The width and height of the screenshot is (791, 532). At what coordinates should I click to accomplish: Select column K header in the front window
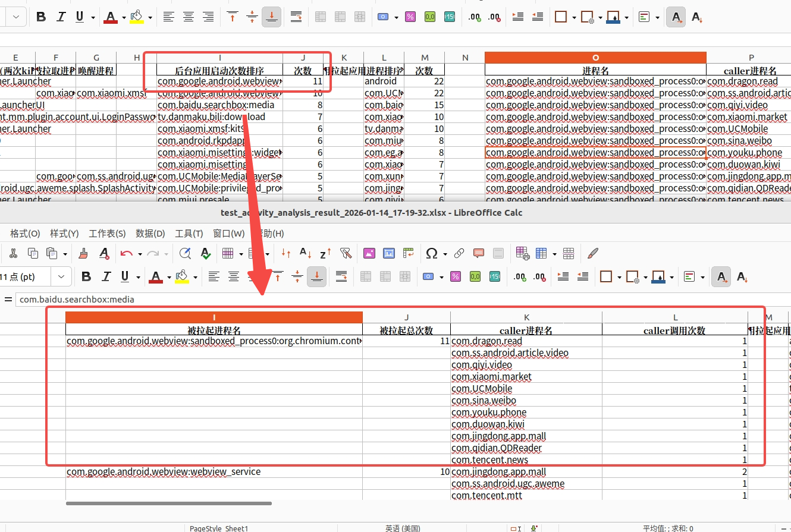(x=526, y=317)
